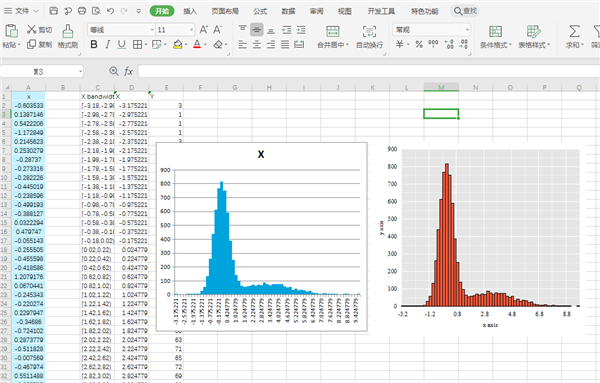
Task: Open the 文件 (File) menu
Action: tap(21, 11)
